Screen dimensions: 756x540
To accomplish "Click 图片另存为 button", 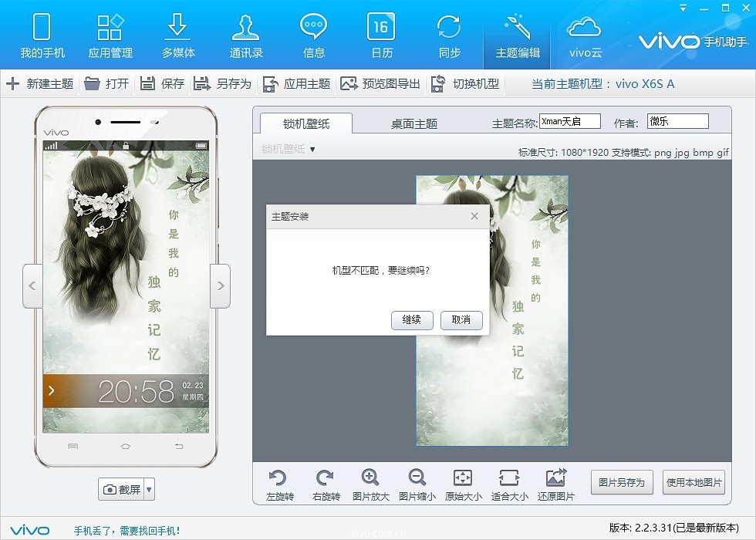I will tap(622, 482).
